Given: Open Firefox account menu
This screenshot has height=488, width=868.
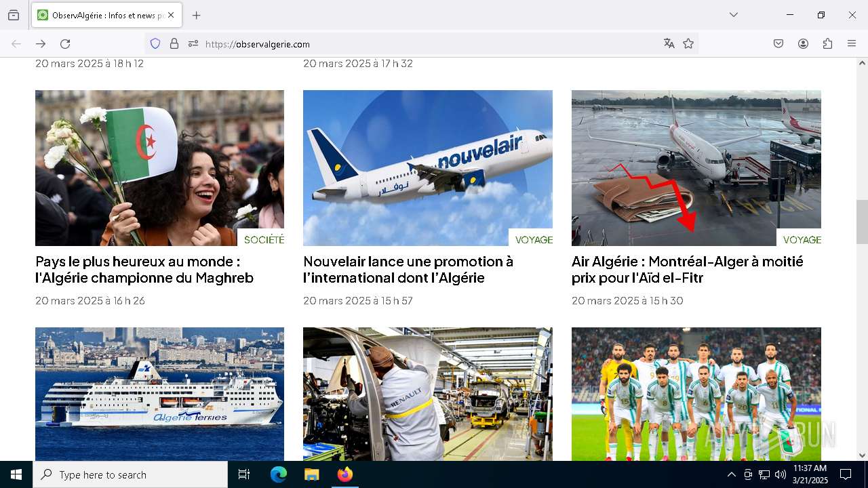Looking at the screenshot, I should pos(803,44).
